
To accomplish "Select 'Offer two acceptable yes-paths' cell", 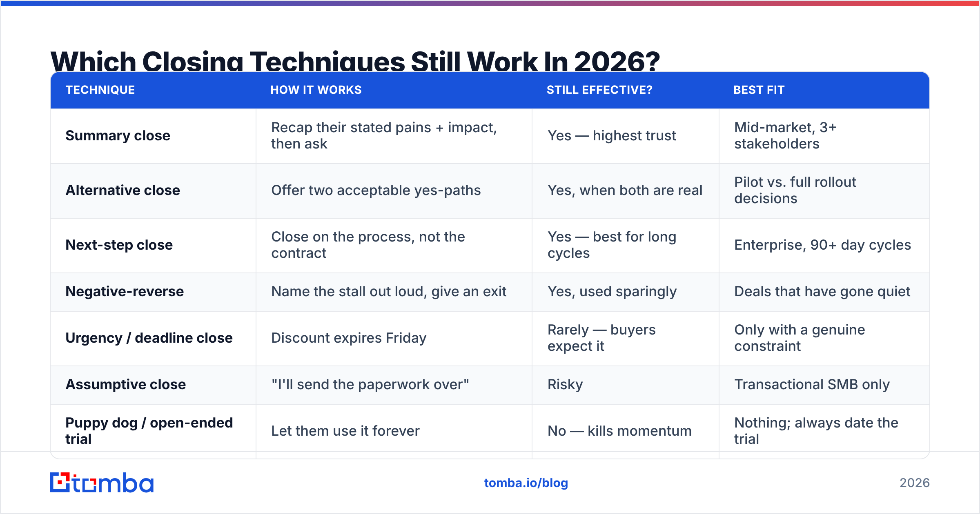I will pyautogui.click(x=394, y=191).
